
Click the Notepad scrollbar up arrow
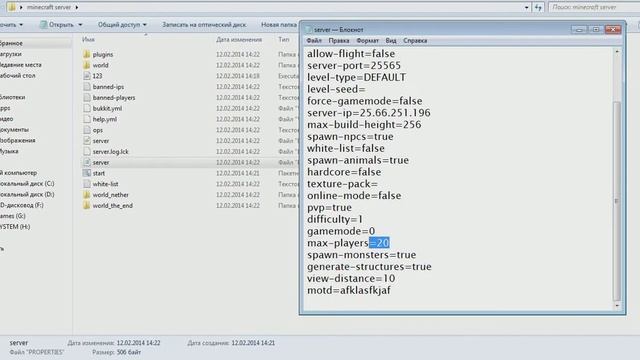[617, 52]
